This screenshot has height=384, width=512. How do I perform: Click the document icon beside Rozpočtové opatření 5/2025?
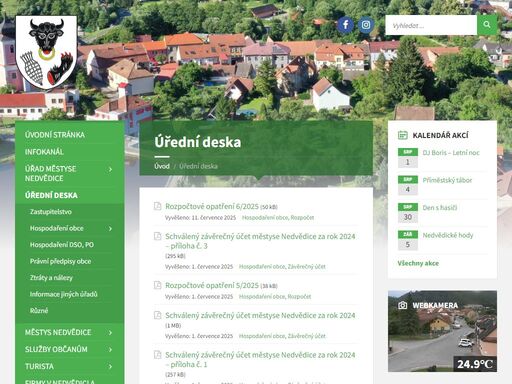pyautogui.click(x=157, y=285)
